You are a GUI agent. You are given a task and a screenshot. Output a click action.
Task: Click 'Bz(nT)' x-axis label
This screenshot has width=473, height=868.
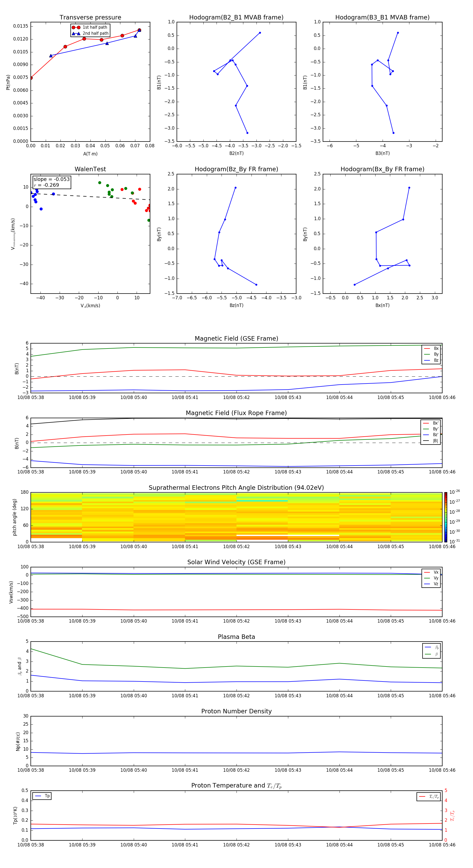point(236,305)
